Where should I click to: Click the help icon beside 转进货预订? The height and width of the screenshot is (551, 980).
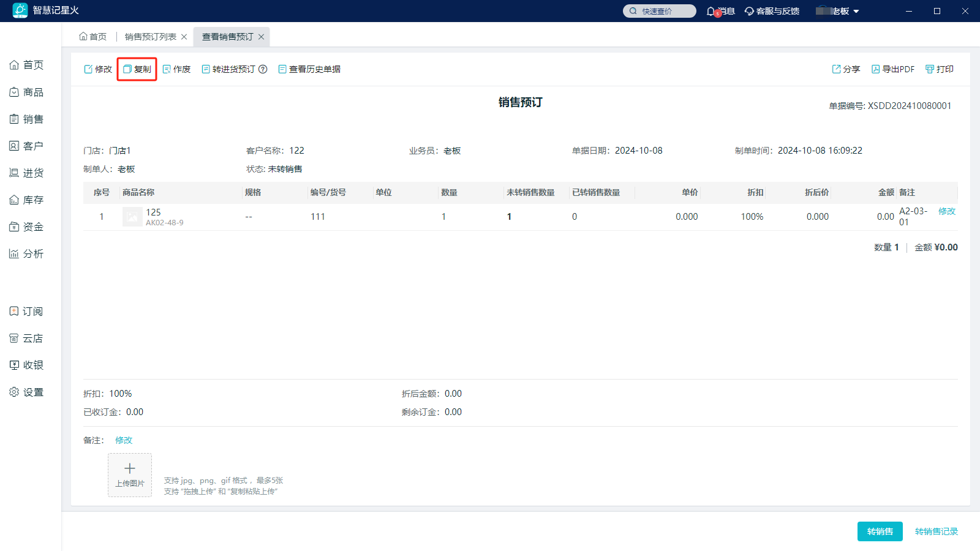tap(263, 69)
